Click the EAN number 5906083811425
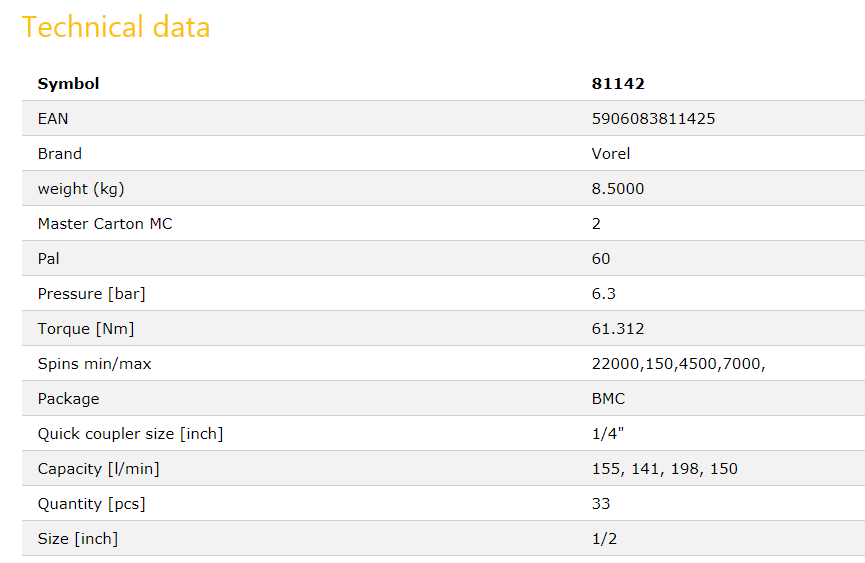The image size is (865, 563). [x=653, y=119]
